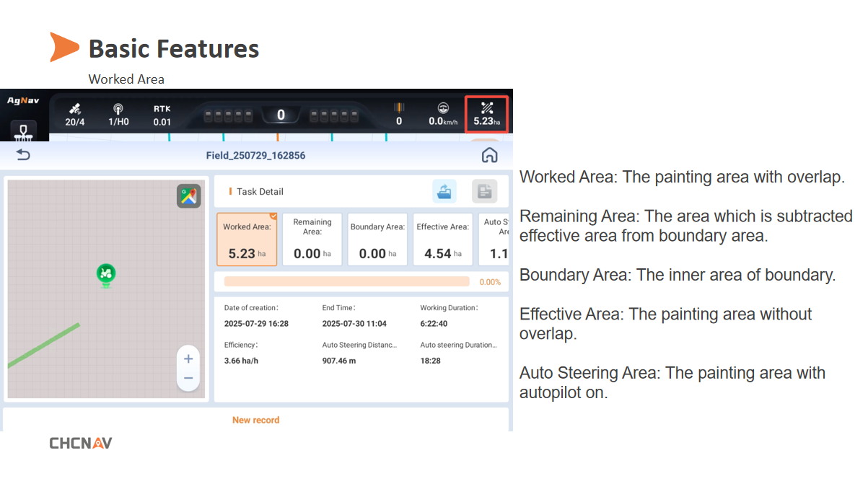
Task: Select the Remaining Area card
Action: [x=312, y=239]
